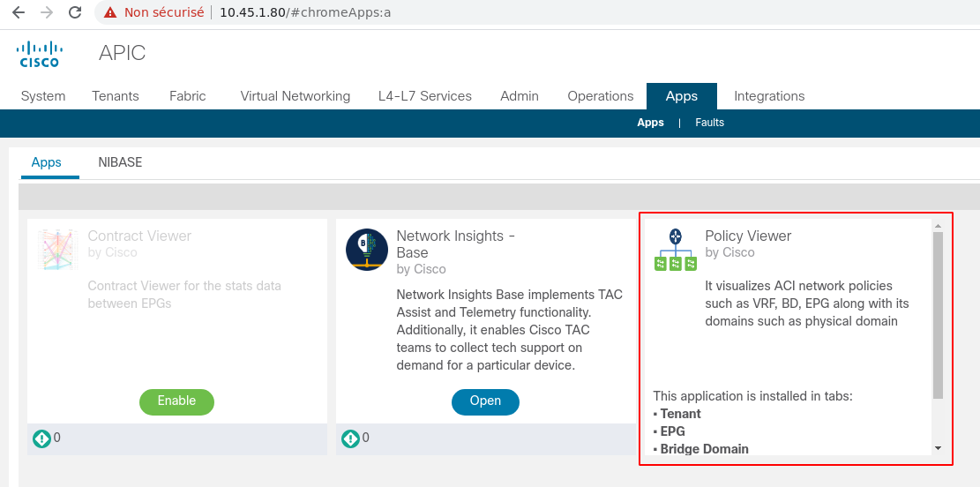Click the browser back arrow
Image resolution: width=980 pixels, height=487 pixels.
pyautogui.click(x=19, y=11)
